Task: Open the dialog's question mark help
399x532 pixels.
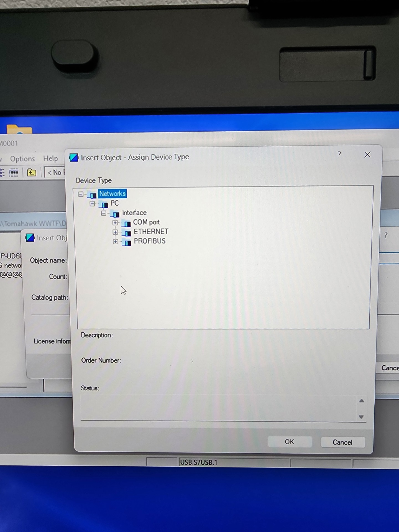Action: pyautogui.click(x=339, y=154)
